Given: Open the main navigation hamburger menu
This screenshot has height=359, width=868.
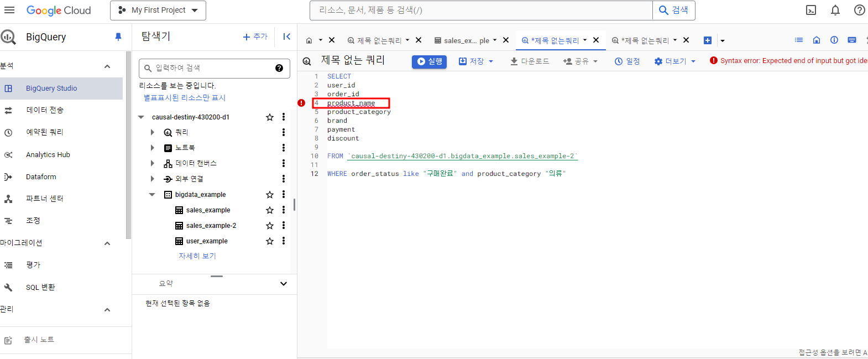Looking at the screenshot, I should click(9, 10).
